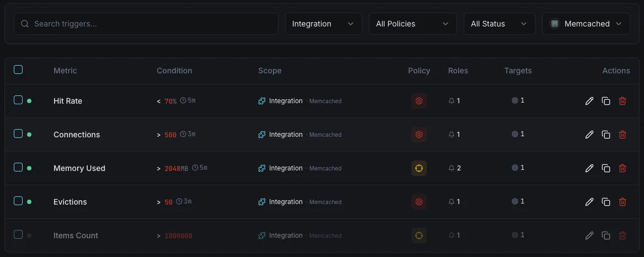
Task: Delete the Memory Used trigger
Action: click(622, 168)
